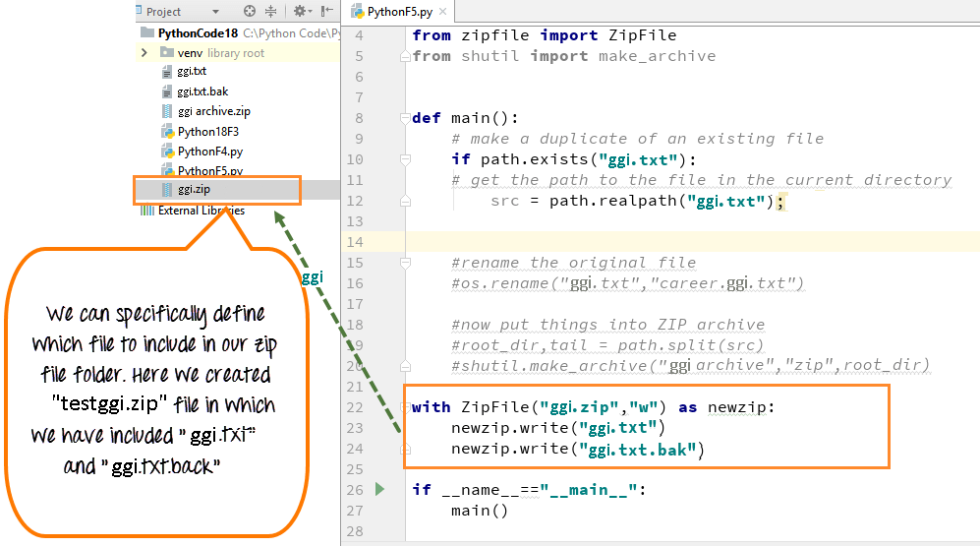Select the highlighted ggi.zip file
The image size is (980, 547).
[193, 189]
